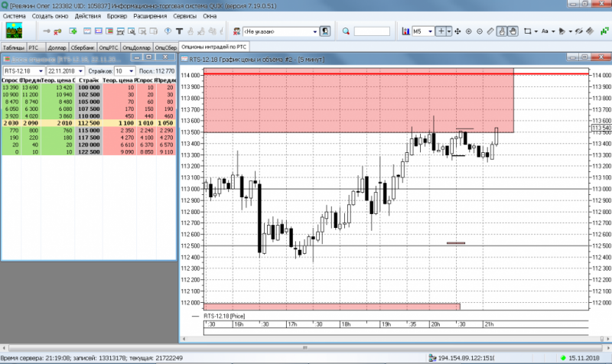Open the Брокер menu
This screenshot has height=364, width=612.
(x=117, y=16)
